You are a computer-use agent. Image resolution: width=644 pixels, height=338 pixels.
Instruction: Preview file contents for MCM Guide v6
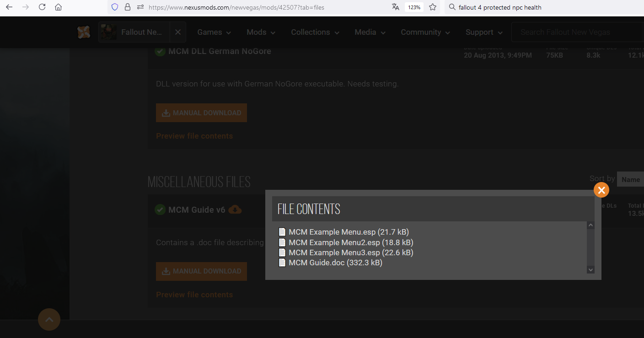point(194,295)
